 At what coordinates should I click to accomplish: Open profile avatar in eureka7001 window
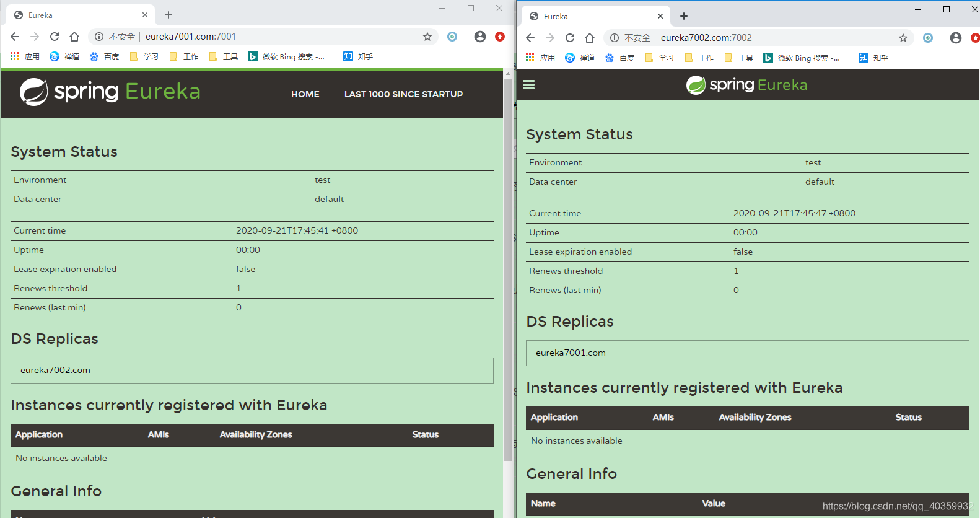(x=480, y=37)
